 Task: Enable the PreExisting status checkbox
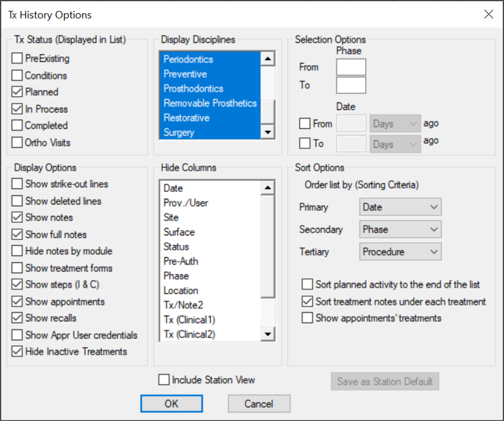[17, 58]
